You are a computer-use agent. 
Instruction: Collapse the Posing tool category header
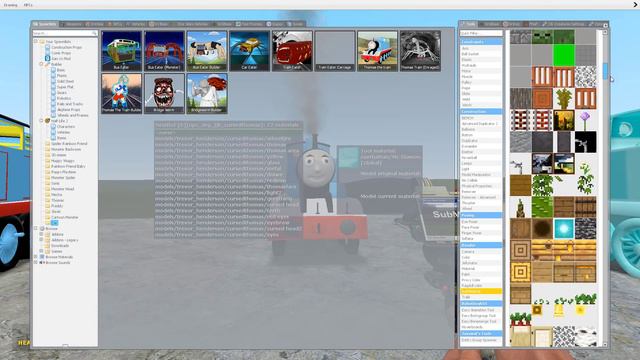pyautogui.click(x=481, y=215)
